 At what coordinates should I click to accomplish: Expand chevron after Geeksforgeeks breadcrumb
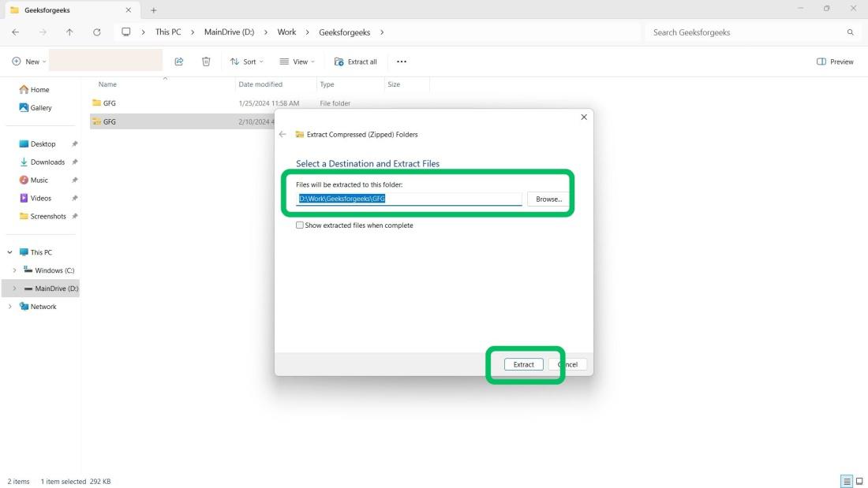382,32
